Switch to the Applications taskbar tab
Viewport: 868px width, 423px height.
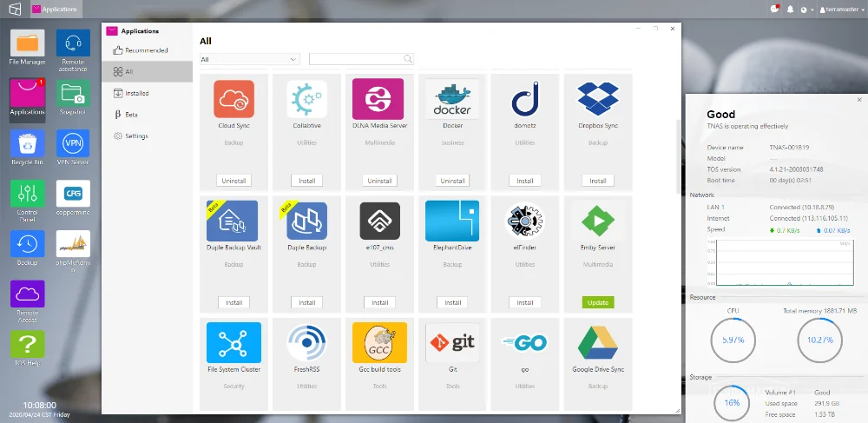56,9
